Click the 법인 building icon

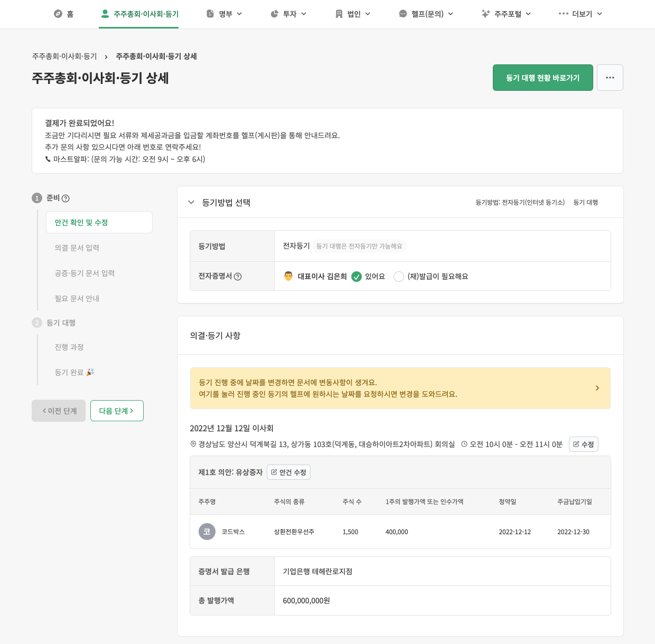click(339, 14)
